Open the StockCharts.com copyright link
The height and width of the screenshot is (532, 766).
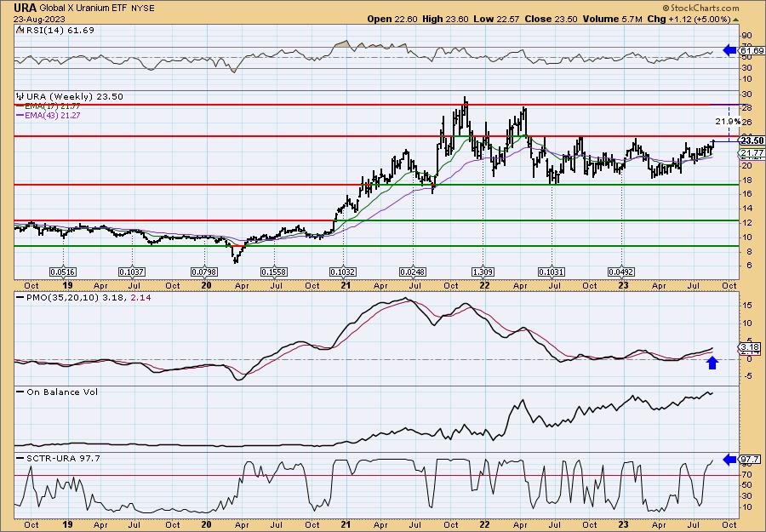pos(701,8)
